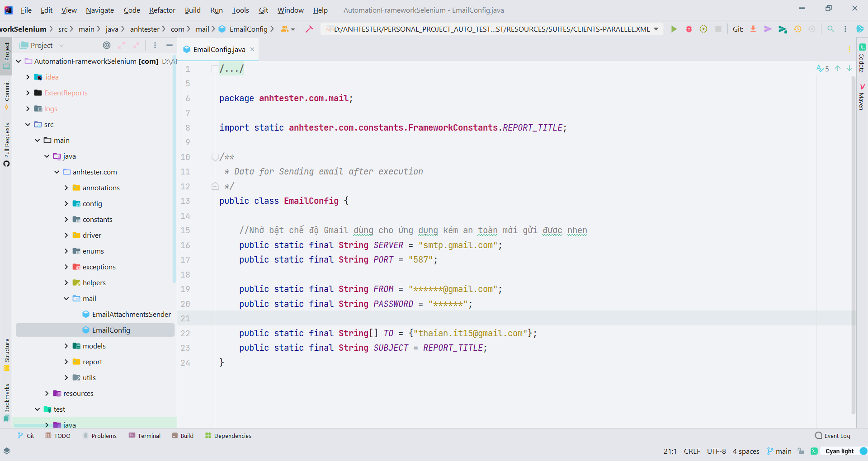The height and width of the screenshot is (461, 868).
Task: Click the editor vertical scrollbar
Action: (853, 244)
